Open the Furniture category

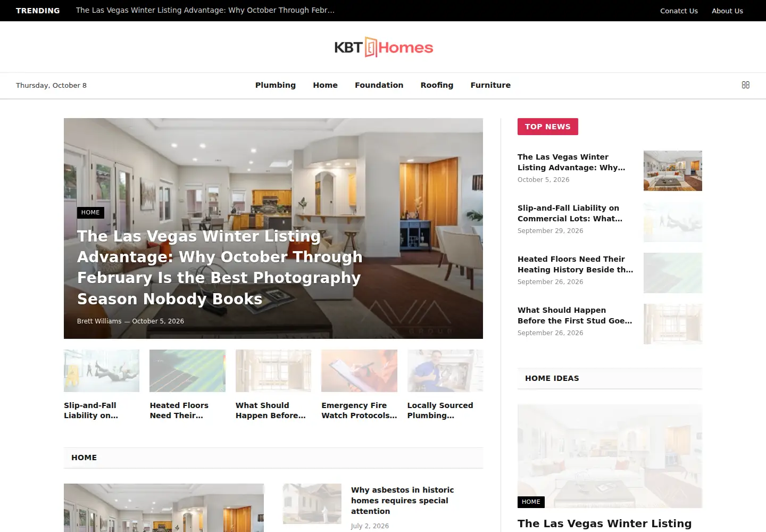tap(490, 85)
